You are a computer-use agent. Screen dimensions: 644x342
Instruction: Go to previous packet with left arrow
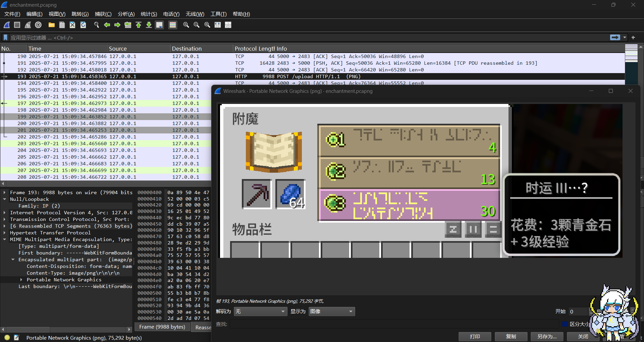click(x=107, y=25)
